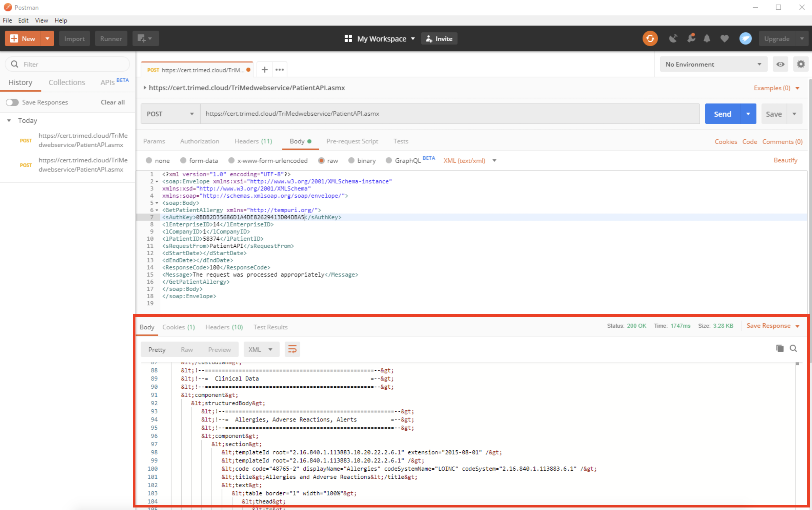Image resolution: width=812 pixels, height=510 pixels.
Task: Copy response to clipboard icon
Action: [780, 348]
